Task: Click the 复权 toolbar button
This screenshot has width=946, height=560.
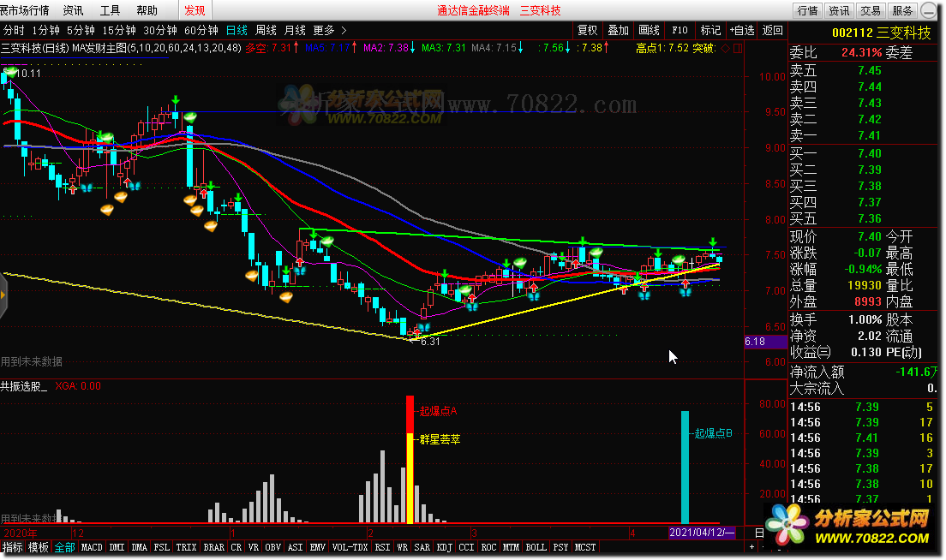Action: [x=588, y=30]
